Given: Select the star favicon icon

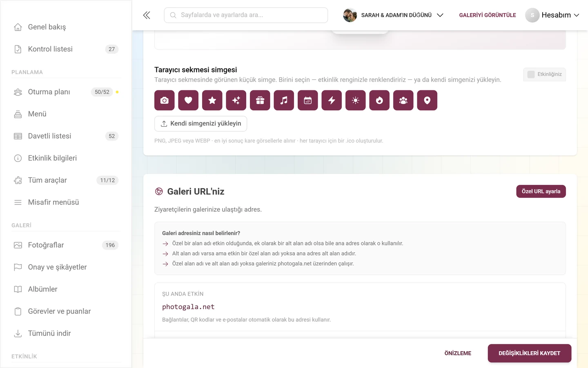Looking at the screenshot, I should tap(212, 100).
